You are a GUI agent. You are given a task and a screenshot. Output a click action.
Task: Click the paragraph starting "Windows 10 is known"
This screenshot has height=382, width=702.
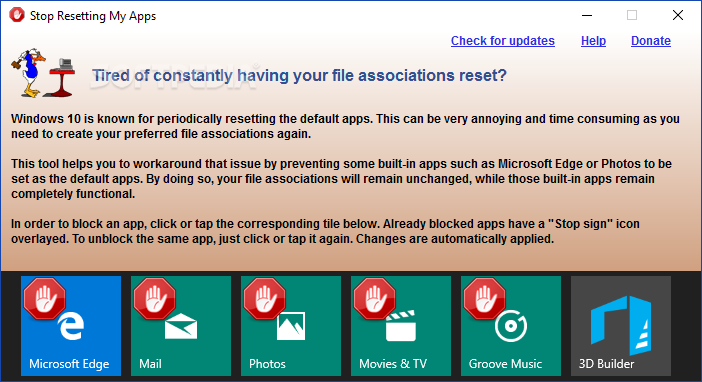[x=345, y=126]
